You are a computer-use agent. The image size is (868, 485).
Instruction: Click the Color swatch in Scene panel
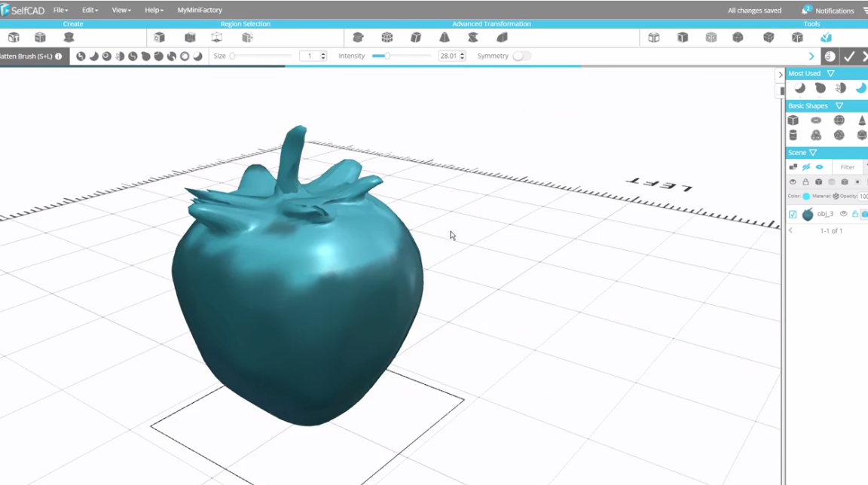click(x=806, y=197)
